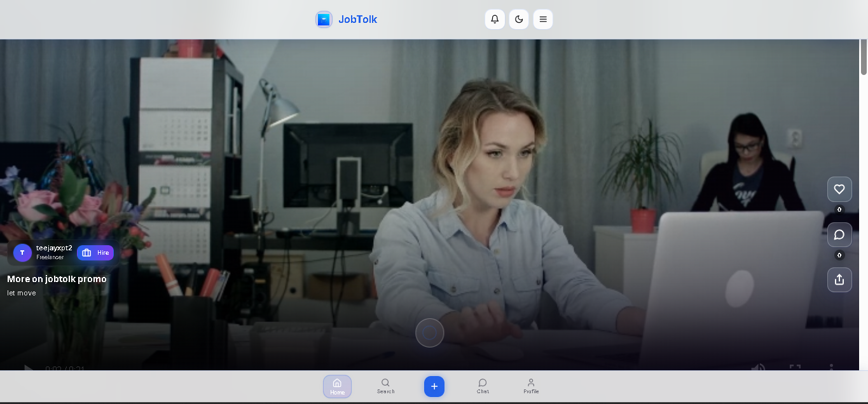Click the Hire button
This screenshot has height=404, width=868.
pos(95,253)
